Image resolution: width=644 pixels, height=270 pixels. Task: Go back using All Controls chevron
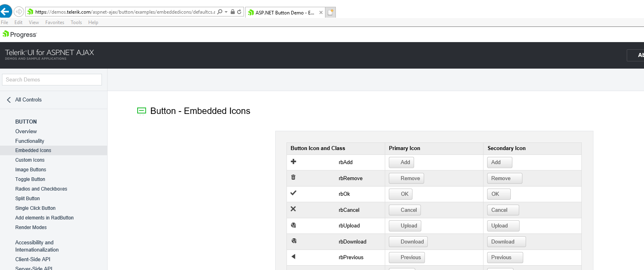click(9, 100)
